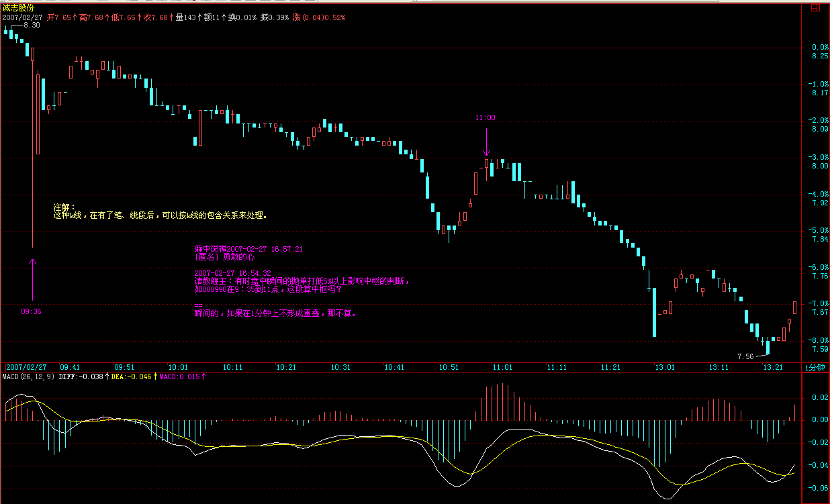
Task: Click the 7.56 low price label
Action: coord(745,356)
